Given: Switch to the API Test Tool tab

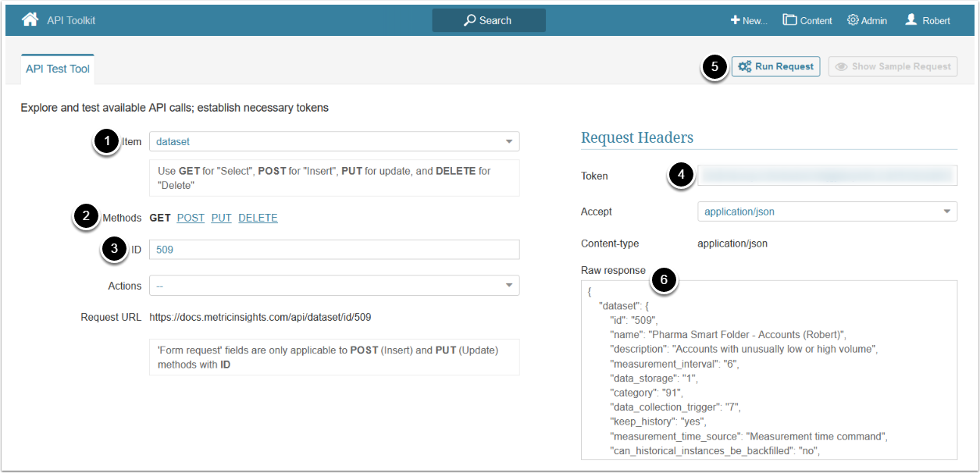Looking at the screenshot, I should [x=58, y=69].
